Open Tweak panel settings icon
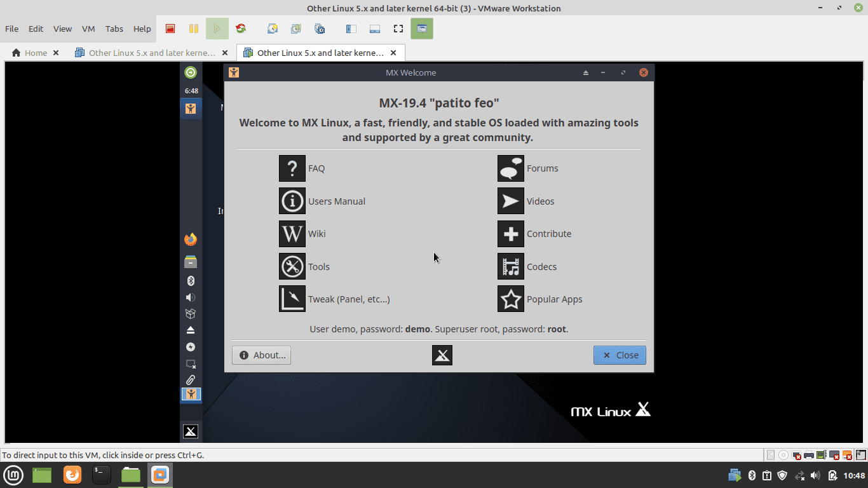The height and width of the screenshot is (488, 868). (x=292, y=299)
